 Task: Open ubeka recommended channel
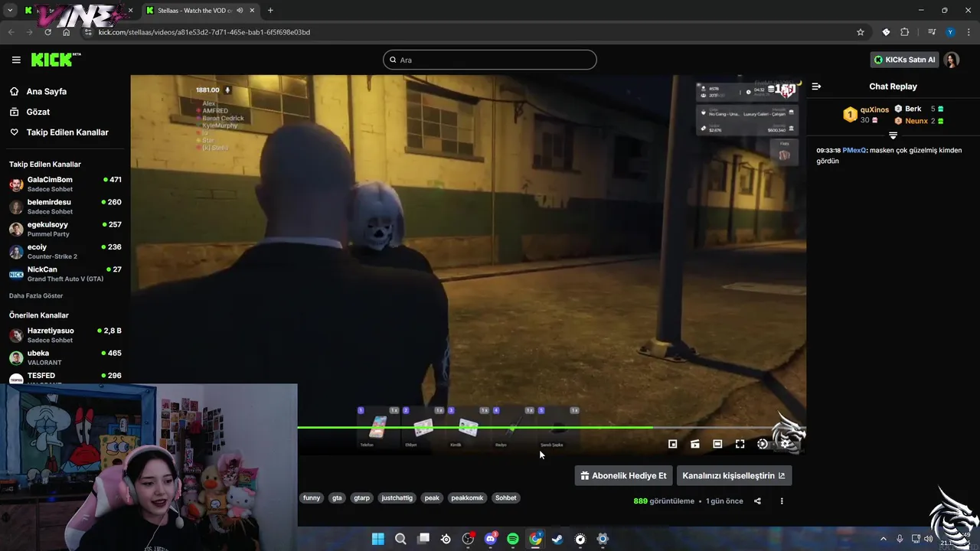pyautogui.click(x=65, y=357)
